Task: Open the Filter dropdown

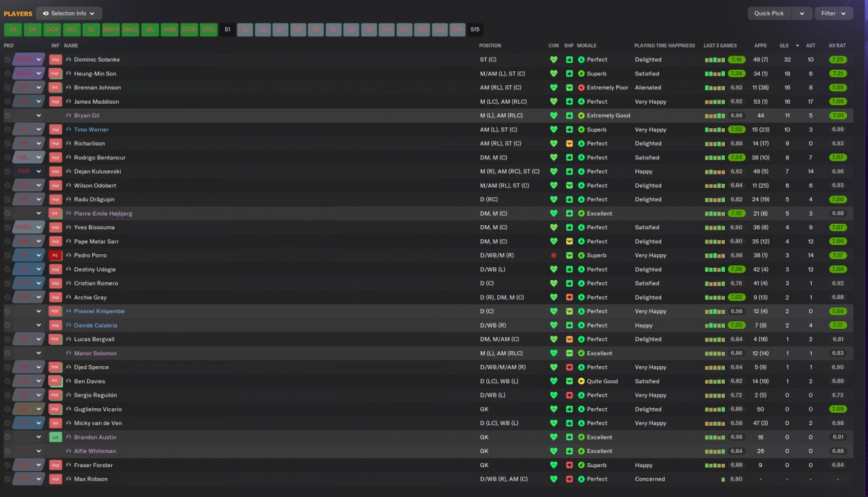Action: coord(833,14)
